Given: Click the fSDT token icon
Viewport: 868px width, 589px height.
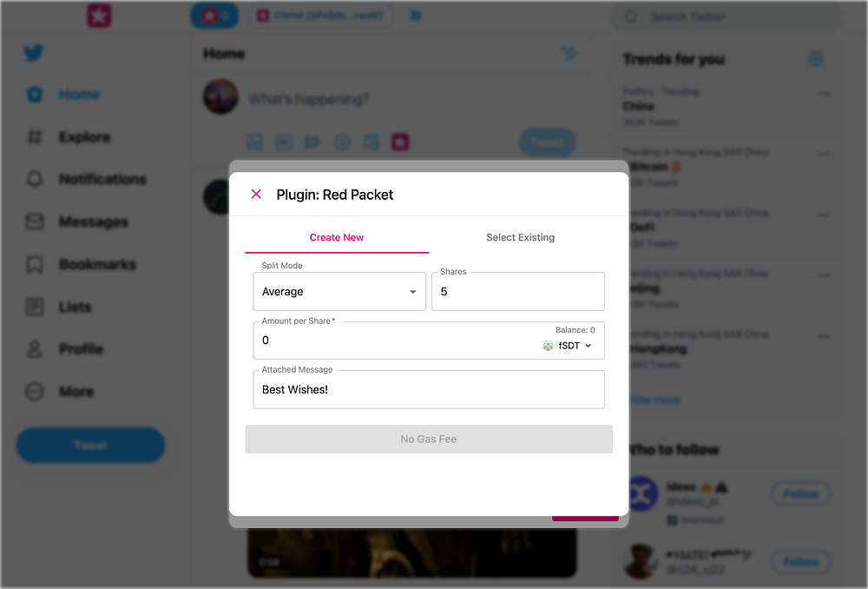Looking at the screenshot, I should [x=548, y=346].
